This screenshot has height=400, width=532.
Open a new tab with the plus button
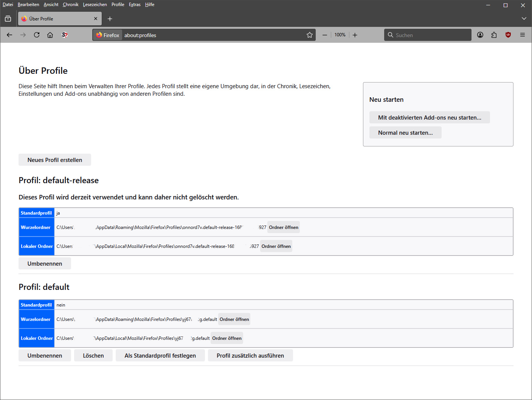pos(110,19)
